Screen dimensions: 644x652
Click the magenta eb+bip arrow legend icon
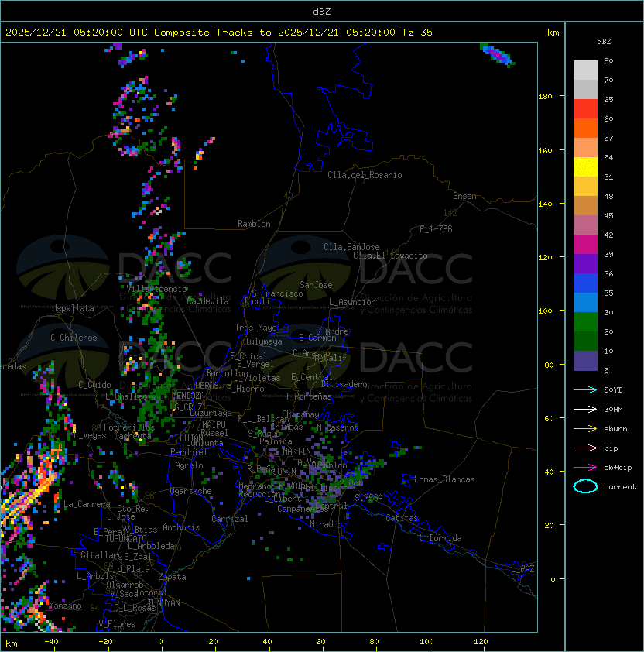point(585,468)
